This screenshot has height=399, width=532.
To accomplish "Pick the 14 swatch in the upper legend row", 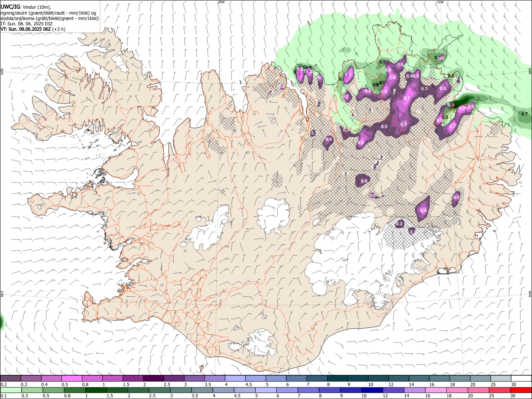I will coord(419,379).
